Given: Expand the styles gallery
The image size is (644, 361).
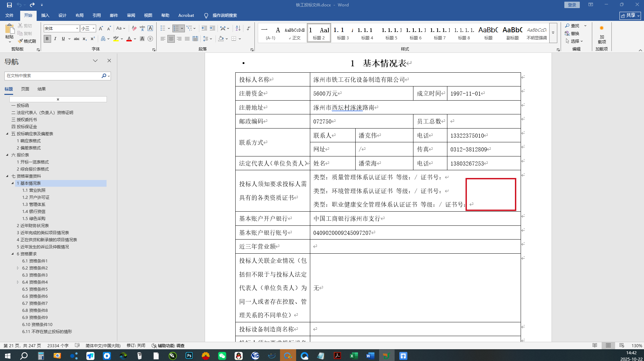Looking at the screenshot, I should coord(553,33).
